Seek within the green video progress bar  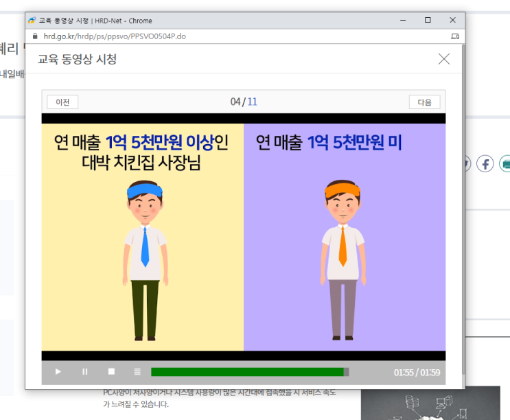pos(250,372)
